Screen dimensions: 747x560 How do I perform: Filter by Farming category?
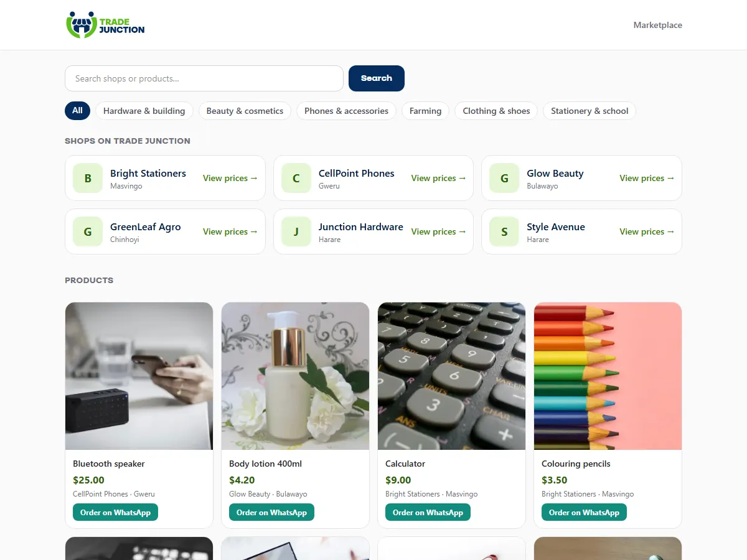[425, 111]
